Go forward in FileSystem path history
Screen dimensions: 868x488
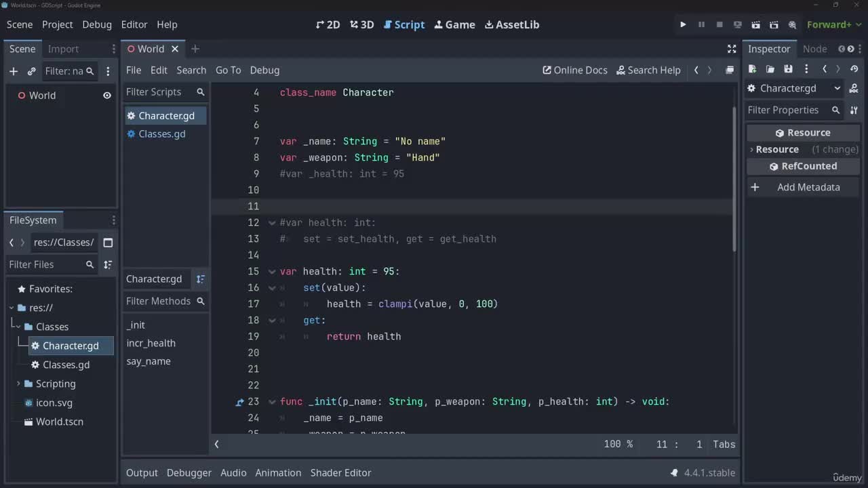(x=22, y=243)
